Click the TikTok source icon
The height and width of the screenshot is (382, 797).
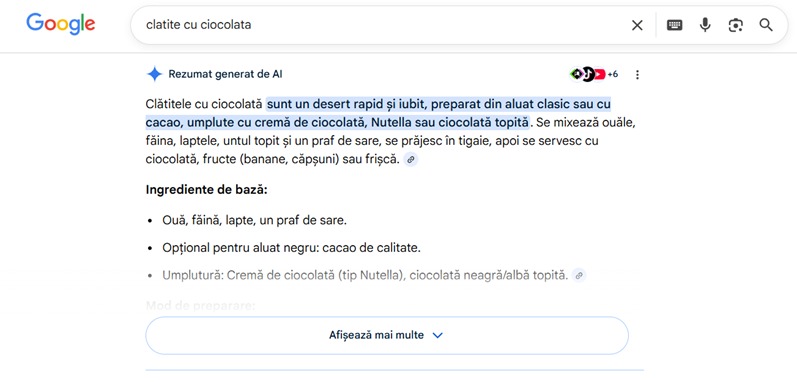pos(588,74)
